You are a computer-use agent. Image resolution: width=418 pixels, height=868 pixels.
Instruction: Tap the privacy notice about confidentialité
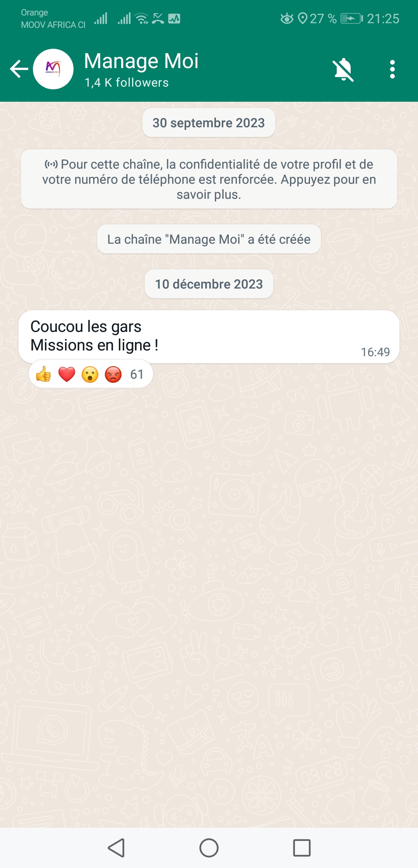tap(209, 179)
